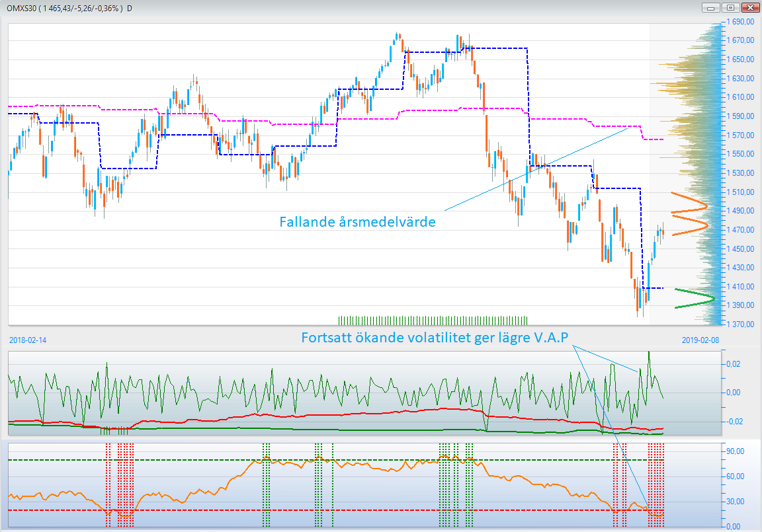The height and width of the screenshot is (532, 762).
Task: Click the 1 530,00 price axis label
Action: (x=741, y=173)
